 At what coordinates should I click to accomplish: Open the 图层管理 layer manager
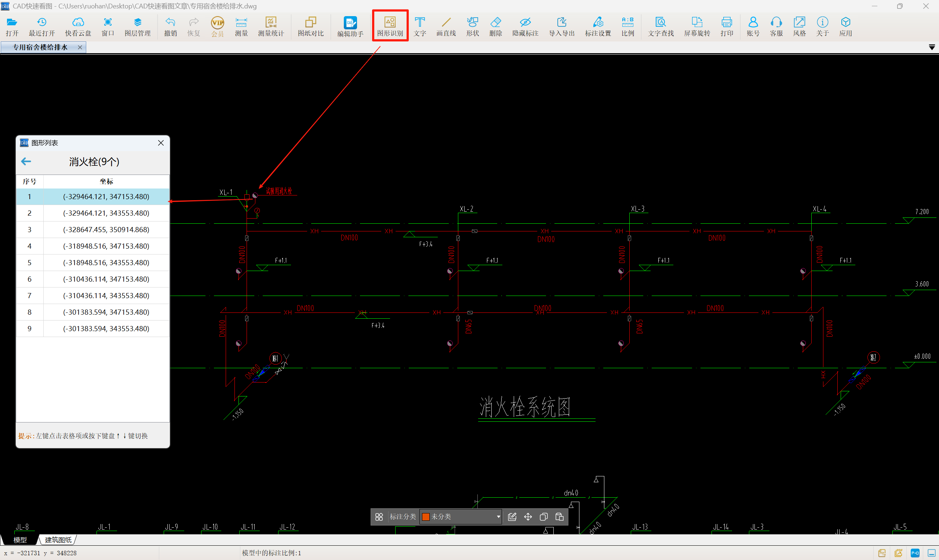pos(138,26)
